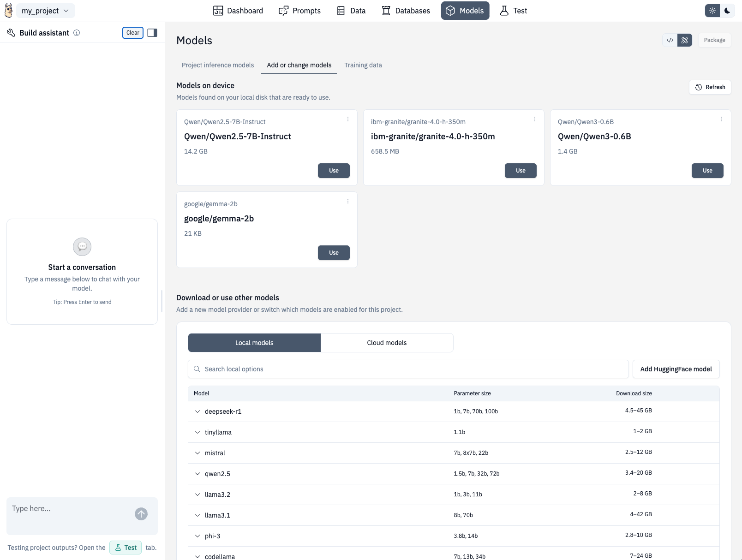Select the Cloud models option
Image resolution: width=742 pixels, height=560 pixels.
[387, 343]
